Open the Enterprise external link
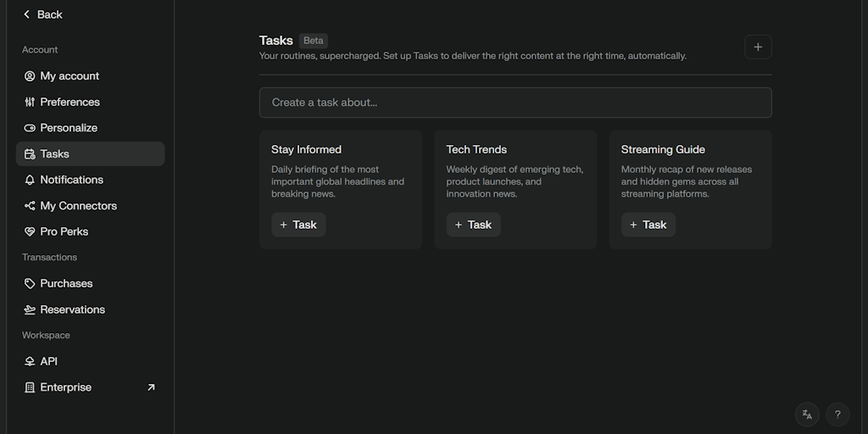Viewport: 868px width, 434px height. [151, 387]
